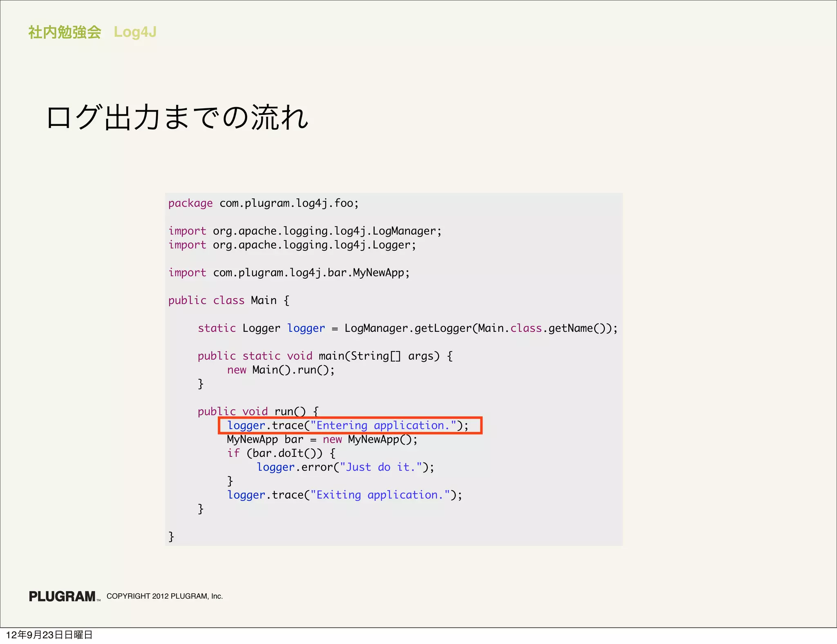Click the "if (bar.doIt()) {" line
This screenshot has height=644, width=837.
point(281,453)
